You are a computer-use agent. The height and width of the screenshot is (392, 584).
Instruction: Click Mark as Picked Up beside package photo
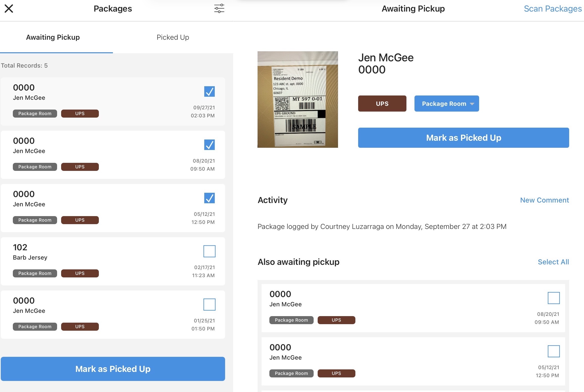click(x=463, y=138)
